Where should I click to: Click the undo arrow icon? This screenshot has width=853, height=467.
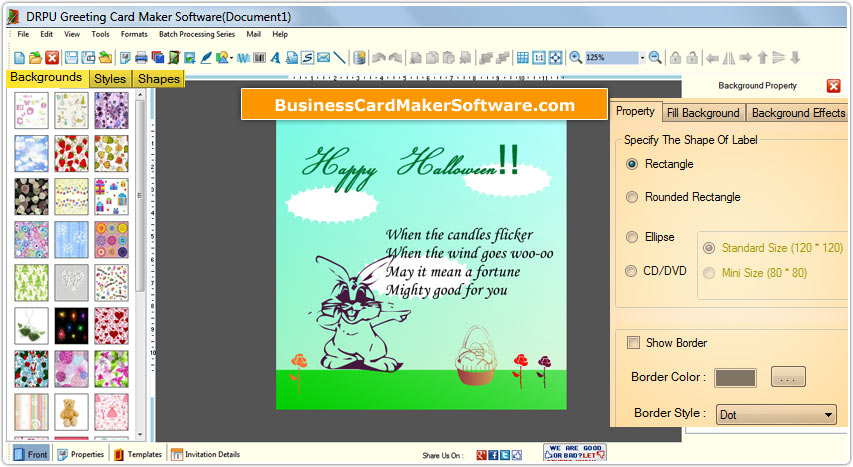tap(379, 58)
